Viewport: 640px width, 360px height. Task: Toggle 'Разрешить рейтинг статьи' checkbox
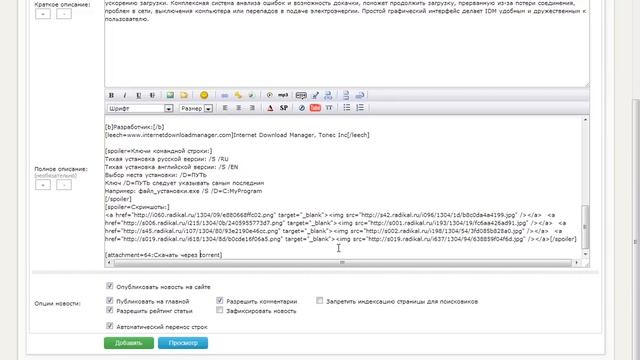pos(109,310)
